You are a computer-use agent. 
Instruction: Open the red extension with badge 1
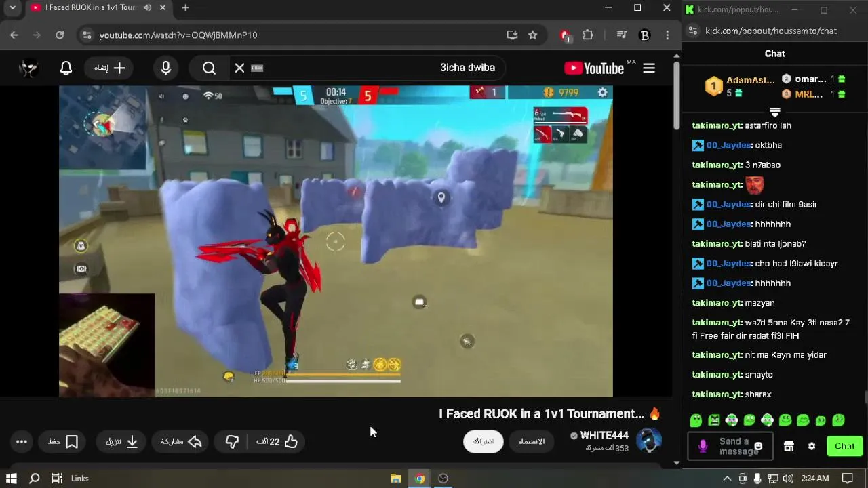[565, 35]
